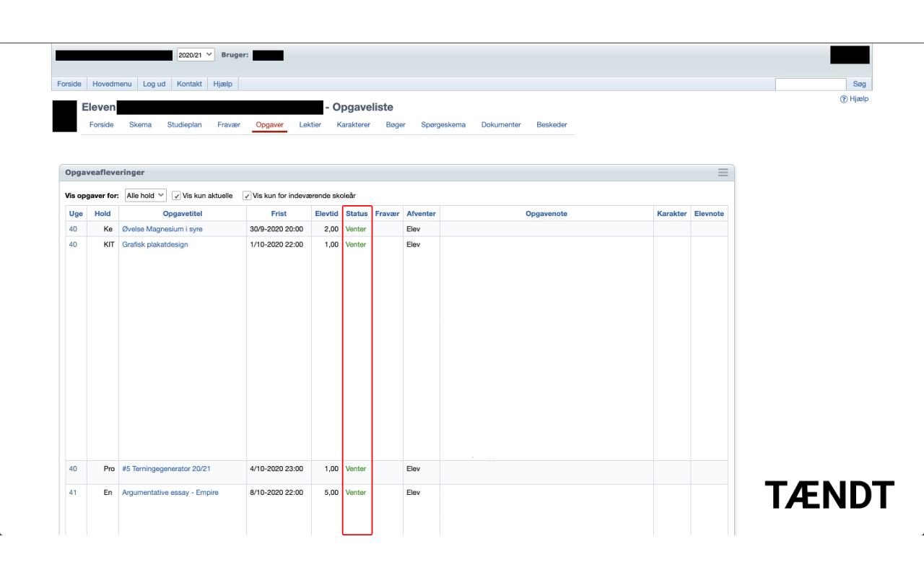Viewport: 924px width, 578px height.
Task: Click Elevtid value 2,00
Action: [x=331, y=229]
